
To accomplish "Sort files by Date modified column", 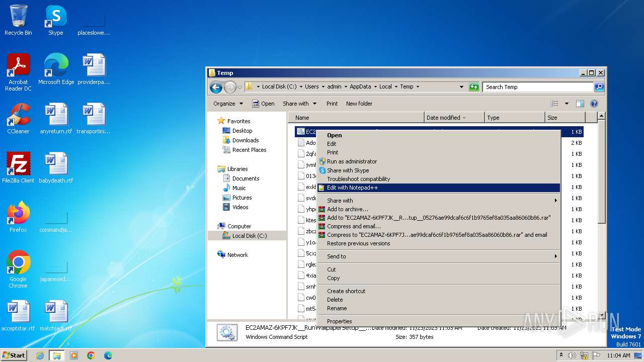I will [455, 118].
